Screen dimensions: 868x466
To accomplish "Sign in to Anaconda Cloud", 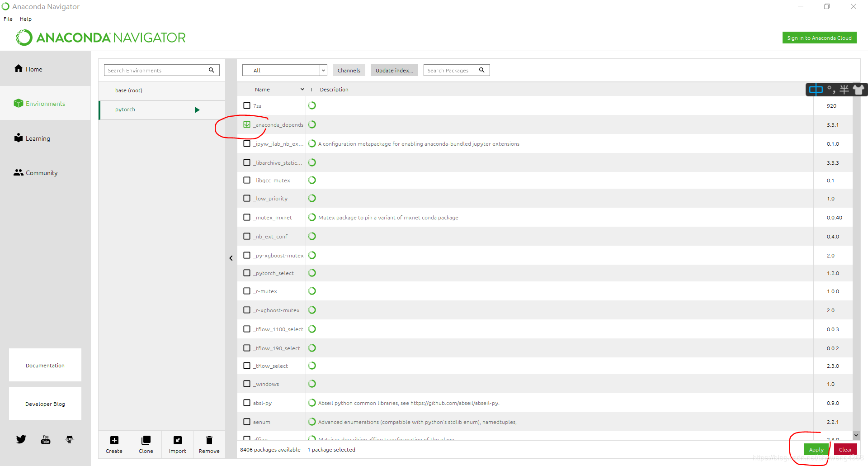I will click(x=819, y=38).
